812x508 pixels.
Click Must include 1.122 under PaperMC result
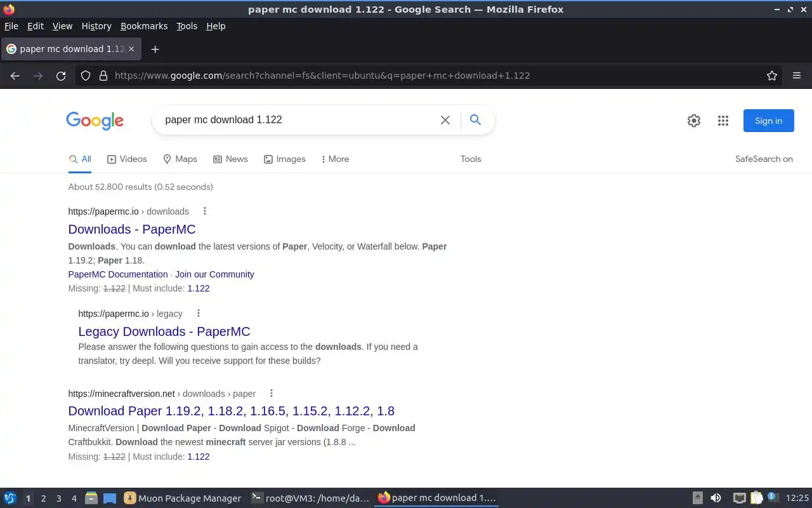click(x=199, y=288)
